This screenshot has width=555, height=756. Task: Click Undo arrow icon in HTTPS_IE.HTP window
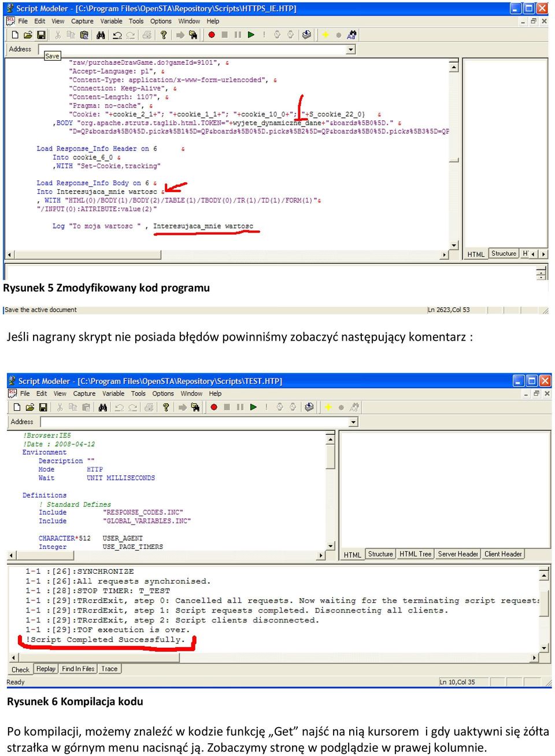click(117, 35)
